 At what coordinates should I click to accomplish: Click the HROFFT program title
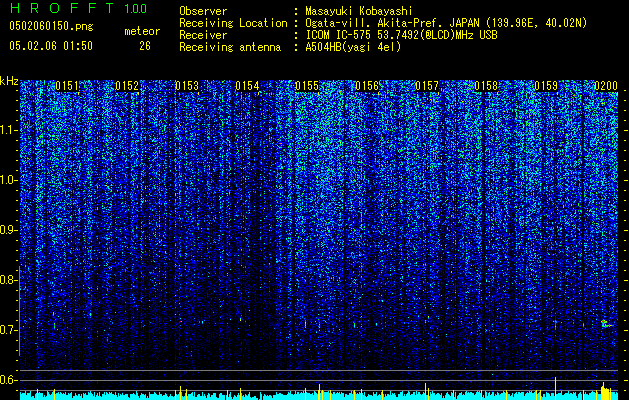(61, 8)
